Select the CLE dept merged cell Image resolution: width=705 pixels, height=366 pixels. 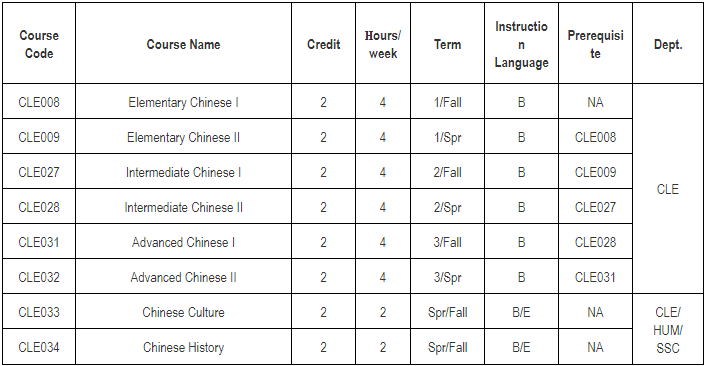(668, 189)
